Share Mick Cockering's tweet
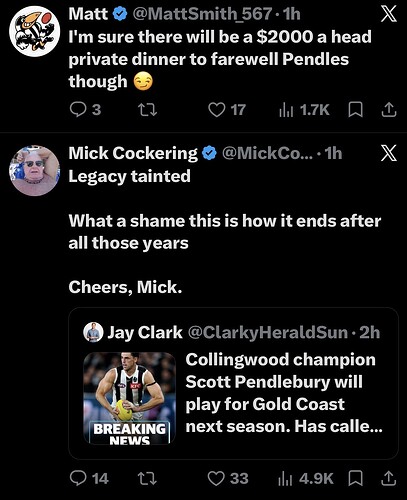This screenshot has height=500, width=407. 389,479
